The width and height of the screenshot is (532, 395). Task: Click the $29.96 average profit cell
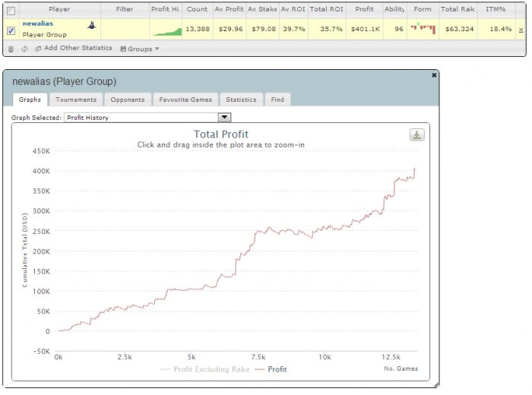coord(231,29)
